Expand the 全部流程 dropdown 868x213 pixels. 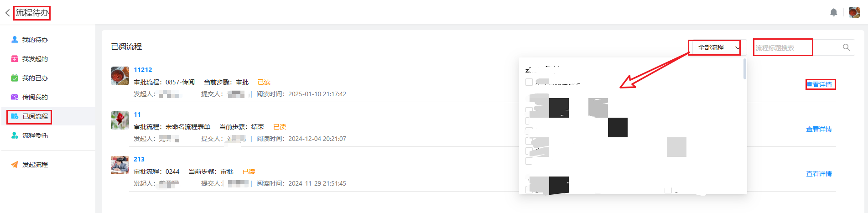pos(714,47)
